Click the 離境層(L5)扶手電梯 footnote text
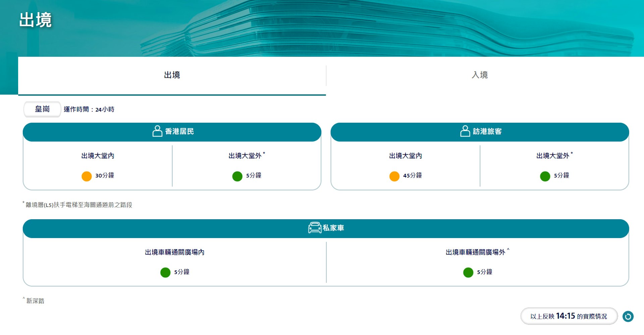Image resolution: width=644 pixels, height=335 pixels. (x=77, y=205)
